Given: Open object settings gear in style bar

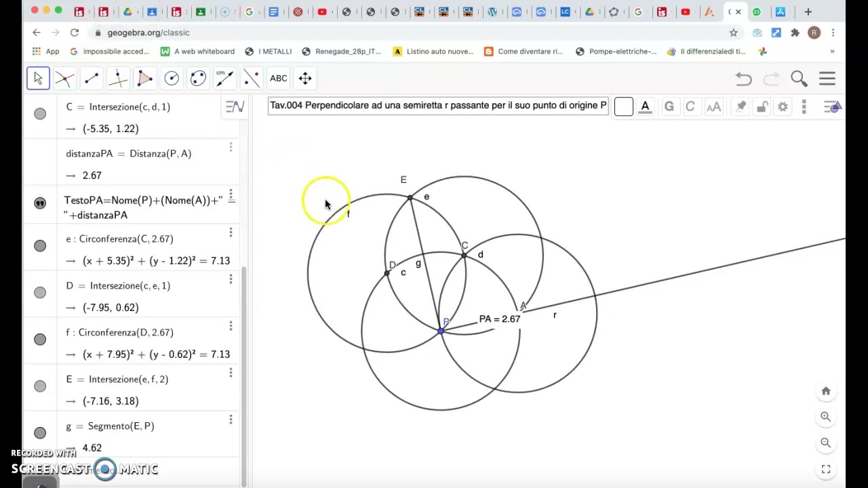Looking at the screenshot, I should [783, 106].
